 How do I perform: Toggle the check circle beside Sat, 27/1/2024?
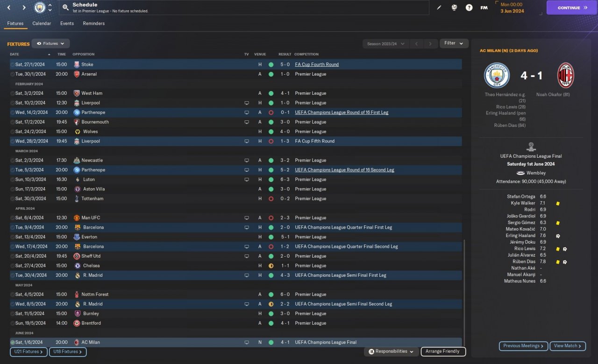pos(12,64)
